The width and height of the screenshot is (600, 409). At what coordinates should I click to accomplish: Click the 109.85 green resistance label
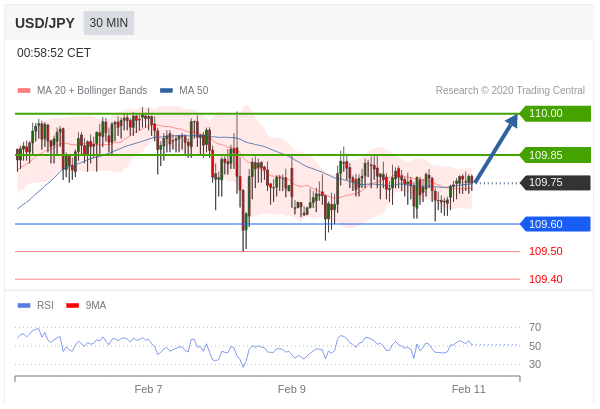(555, 155)
